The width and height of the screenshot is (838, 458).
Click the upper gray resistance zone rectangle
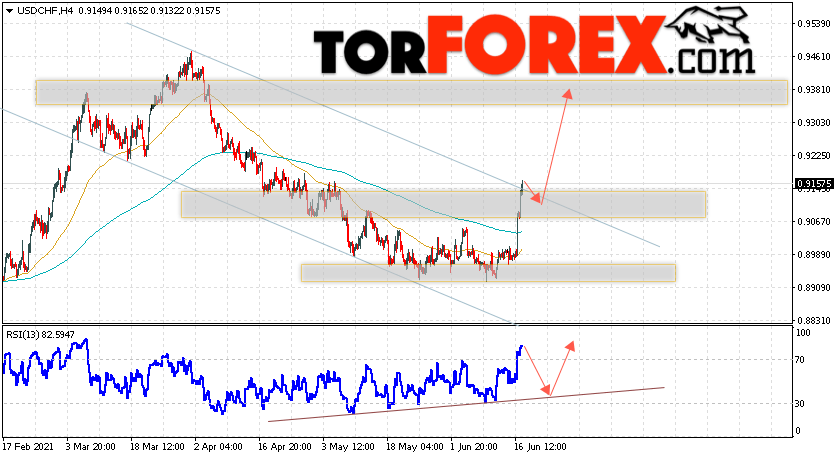coord(412,92)
